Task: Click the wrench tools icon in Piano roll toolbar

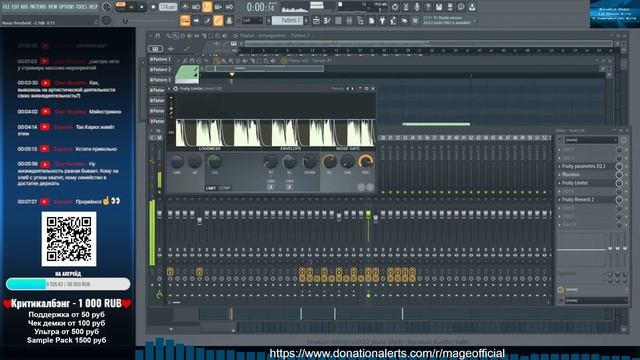Action: click(x=186, y=61)
